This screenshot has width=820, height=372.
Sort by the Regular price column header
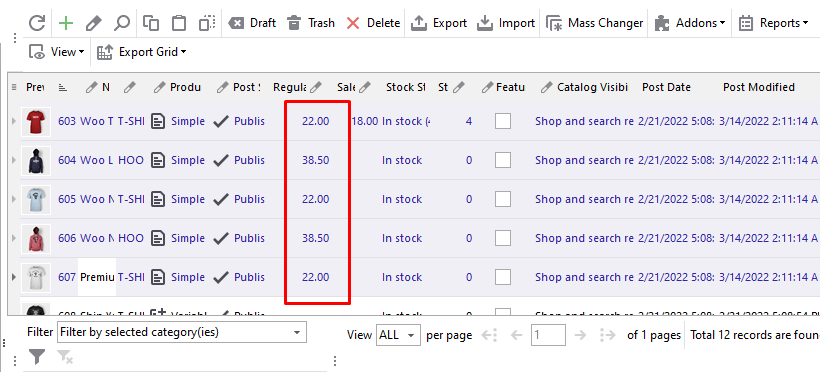[290, 87]
